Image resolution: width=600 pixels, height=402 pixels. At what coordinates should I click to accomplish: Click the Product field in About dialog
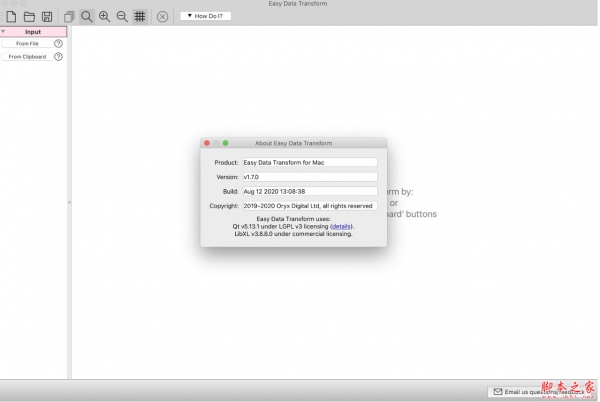(x=310, y=163)
